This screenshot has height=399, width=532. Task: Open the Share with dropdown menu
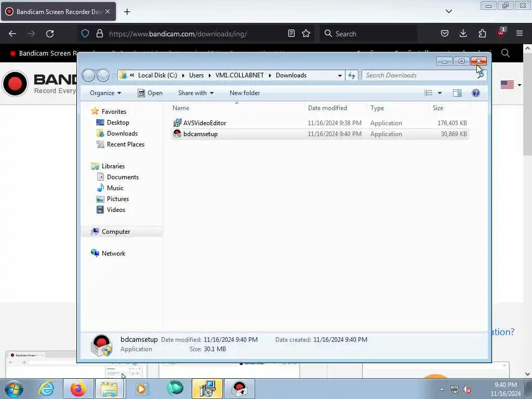pyautogui.click(x=196, y=93)
